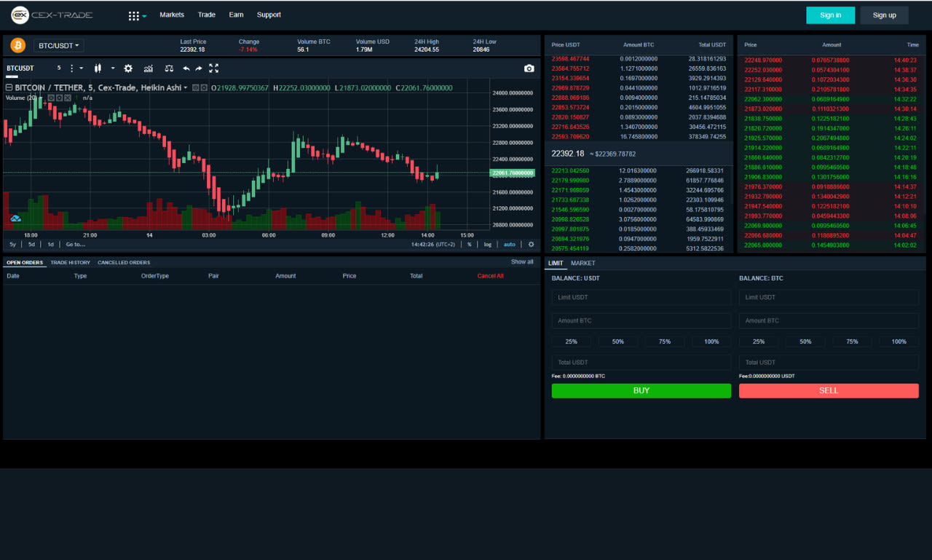Remove the Volume indicator with the X icon

[68, 98]
